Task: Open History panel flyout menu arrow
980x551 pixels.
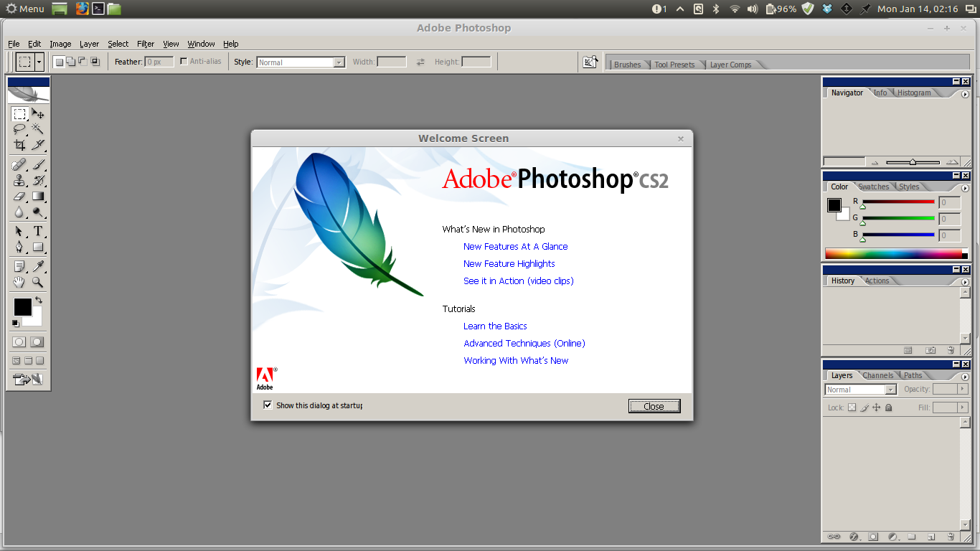Action: 965,282
